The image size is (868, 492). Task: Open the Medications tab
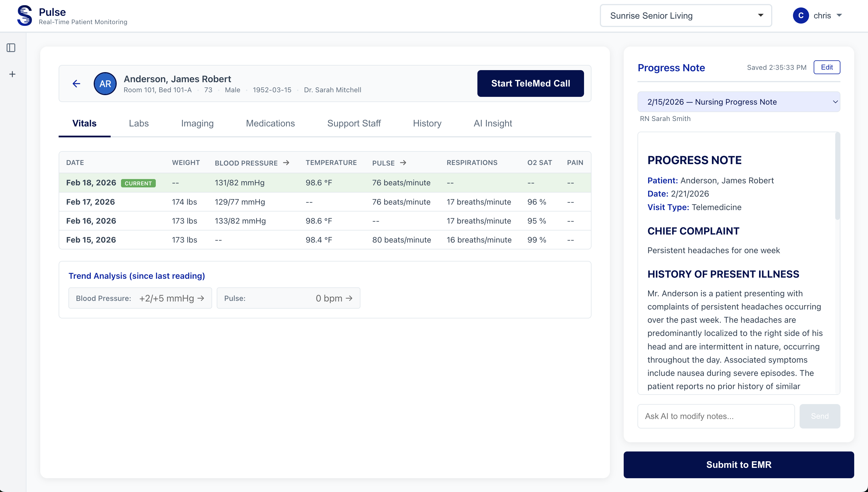click(x=270, y=123)
